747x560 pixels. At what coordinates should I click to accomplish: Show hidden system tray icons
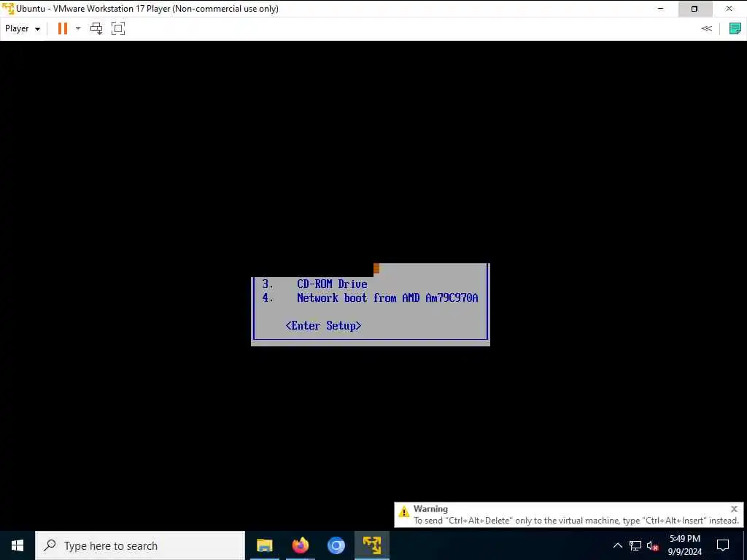coord(617,545)
